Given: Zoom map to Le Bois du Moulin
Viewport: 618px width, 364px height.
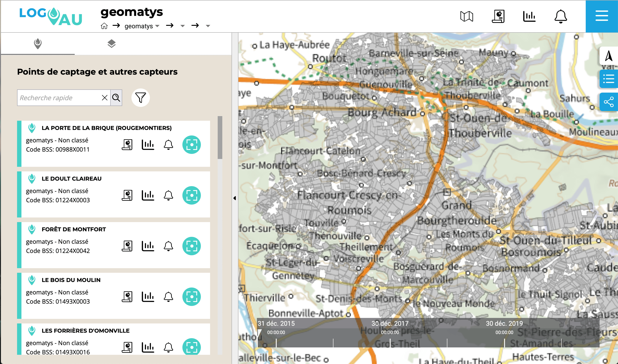Looking at the screenshot, I should tap(191, 297).
